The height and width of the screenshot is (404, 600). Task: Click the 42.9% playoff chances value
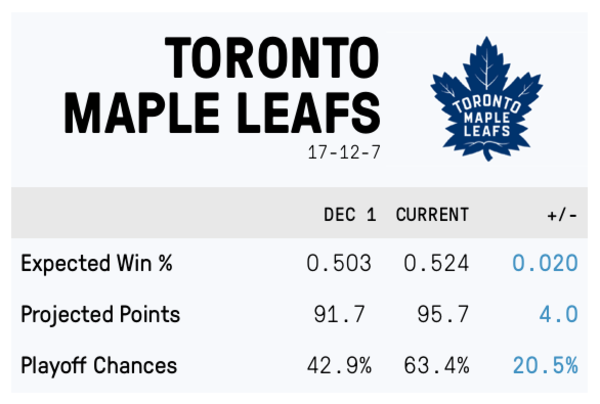(339, 365)
